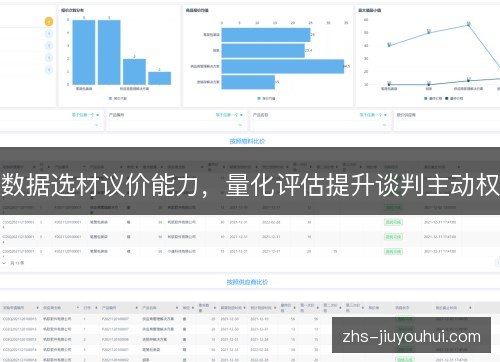Click the first tall bar valued 5 in the vertical chart

pos(84,52)
